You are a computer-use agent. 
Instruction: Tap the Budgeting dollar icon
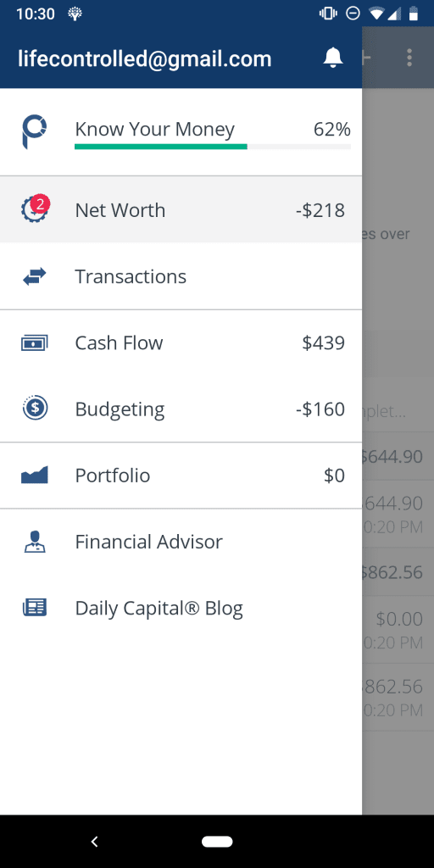pos(35,409)
